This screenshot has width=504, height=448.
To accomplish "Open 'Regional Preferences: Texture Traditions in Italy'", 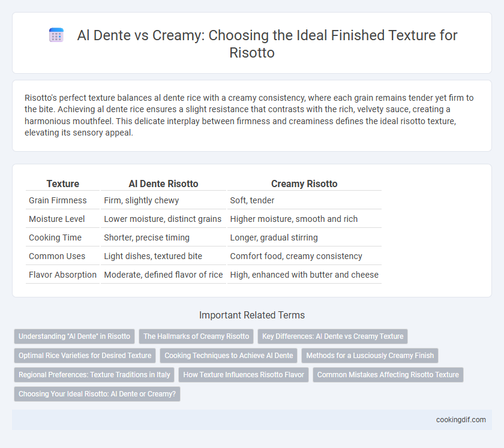I will [x=94, y=375].
